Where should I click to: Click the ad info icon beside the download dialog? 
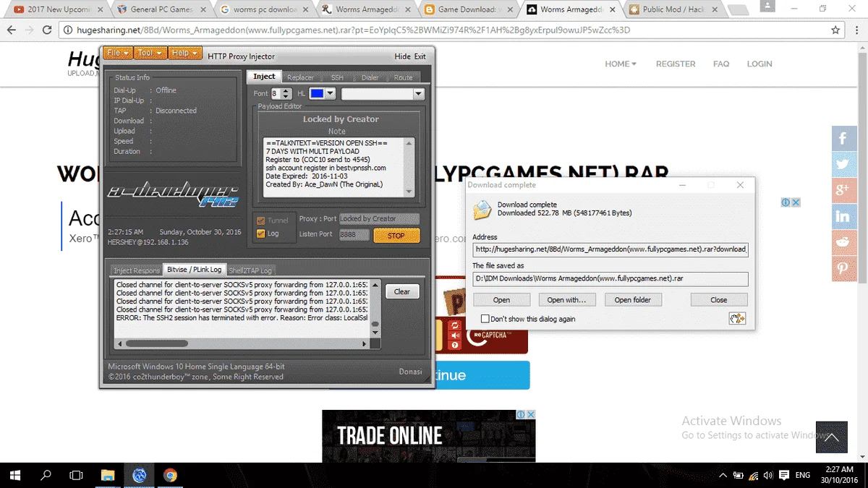(786, 202)
